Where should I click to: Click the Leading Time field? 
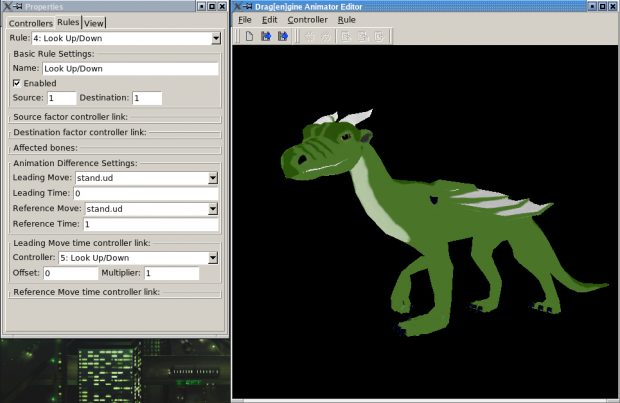[146, 193]
